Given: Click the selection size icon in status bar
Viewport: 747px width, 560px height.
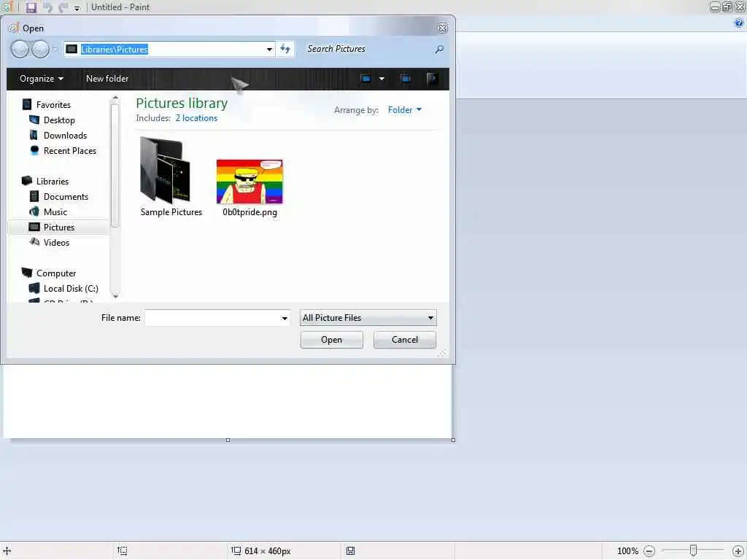Looking at the screenshot, I should [123, 551].
